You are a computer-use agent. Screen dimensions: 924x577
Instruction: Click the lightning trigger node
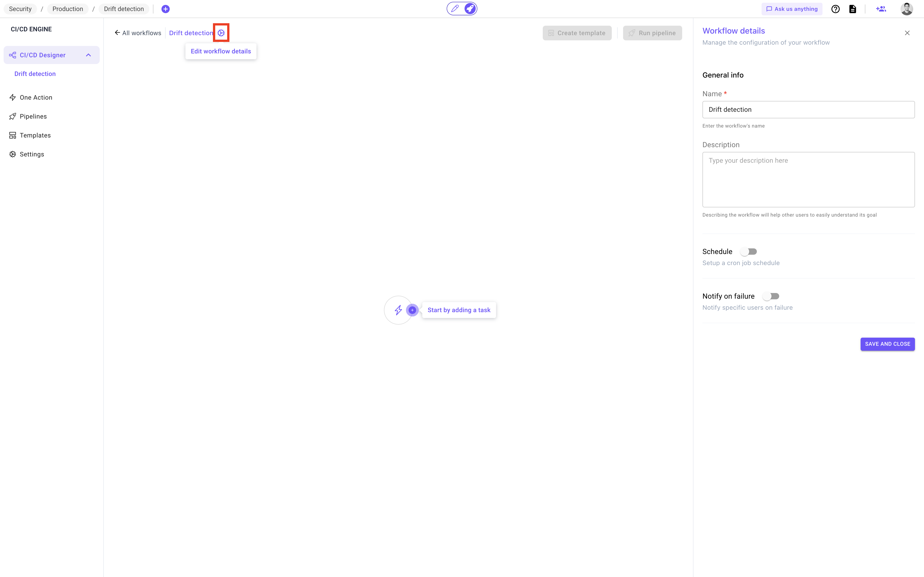[x=398, y=310]
